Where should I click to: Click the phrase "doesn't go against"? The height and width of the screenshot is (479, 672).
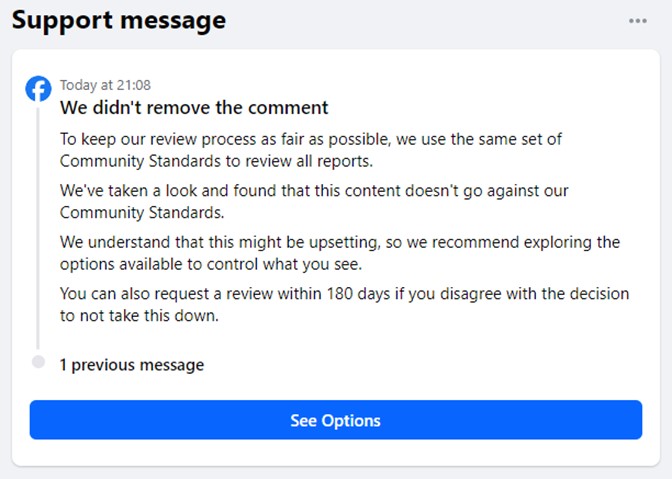click(465, 190)
